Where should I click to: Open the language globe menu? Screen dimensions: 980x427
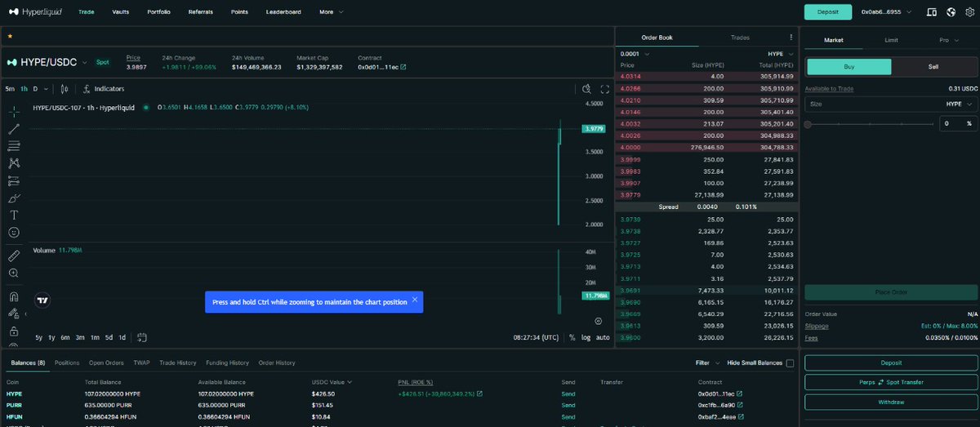click(951, 12)
